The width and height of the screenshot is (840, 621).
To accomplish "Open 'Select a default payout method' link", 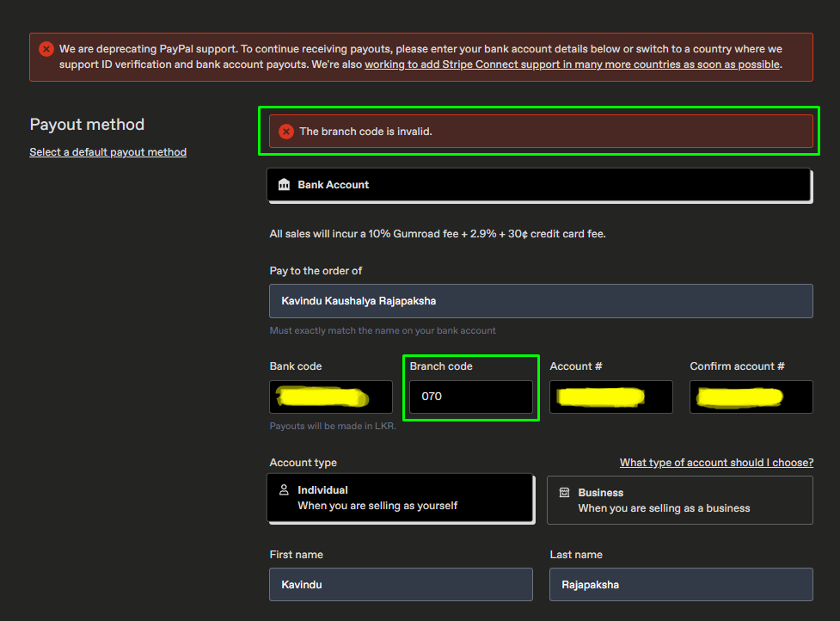I will [107, 152].
